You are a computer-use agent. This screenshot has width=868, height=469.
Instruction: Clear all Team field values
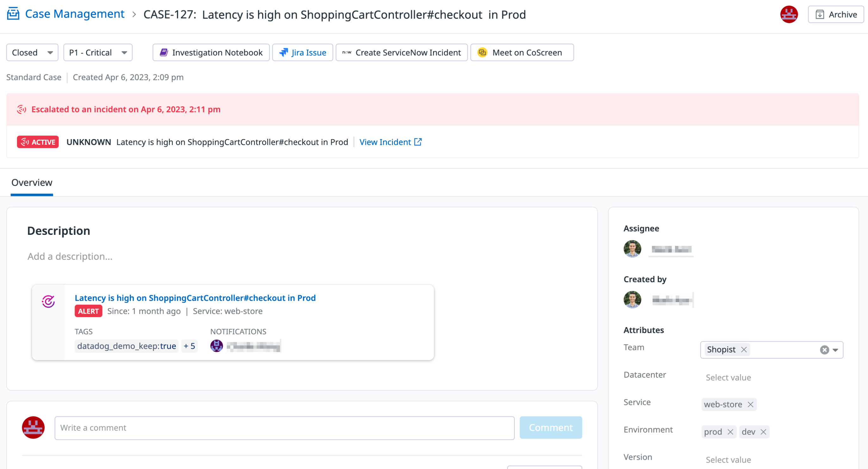point(824,350)
